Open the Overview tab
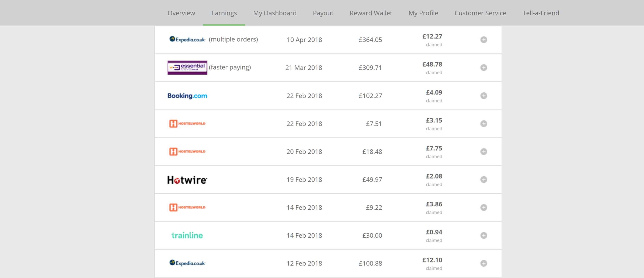 tap(181, 13)
